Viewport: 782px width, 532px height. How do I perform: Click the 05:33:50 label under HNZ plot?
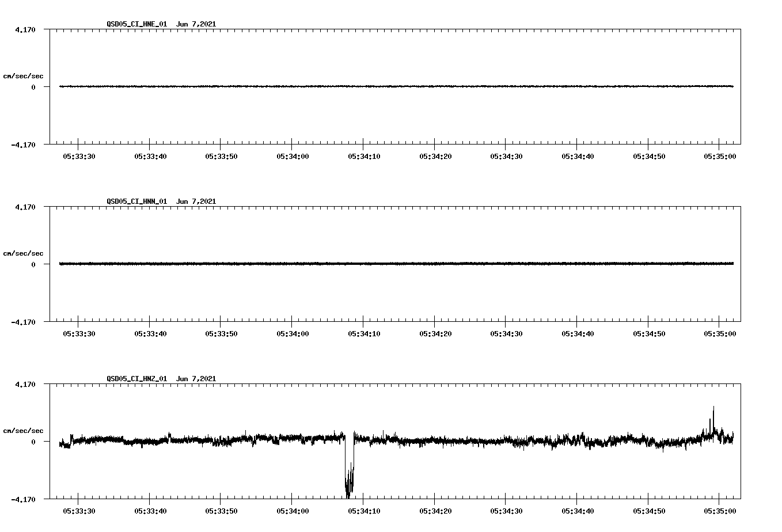tap(222, 511)
